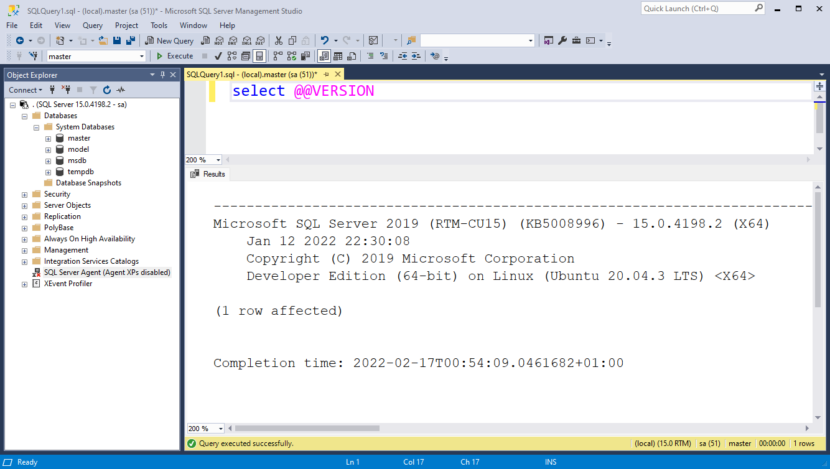Switch output to Results to Grid

point(338,56)
